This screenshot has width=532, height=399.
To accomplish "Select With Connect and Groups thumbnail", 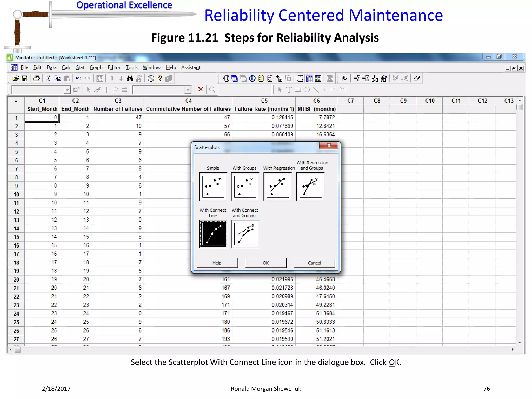I will point(245,234).
